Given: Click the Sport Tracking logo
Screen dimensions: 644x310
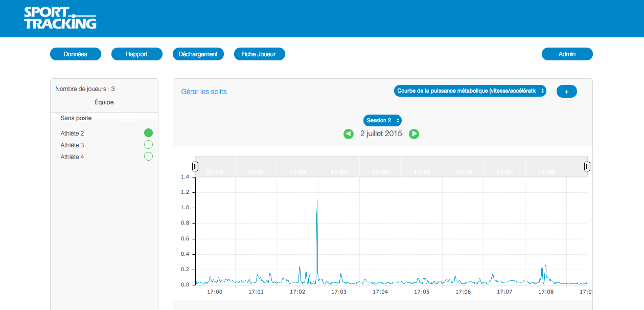Looking at the screenshot, I should (60, 18).
